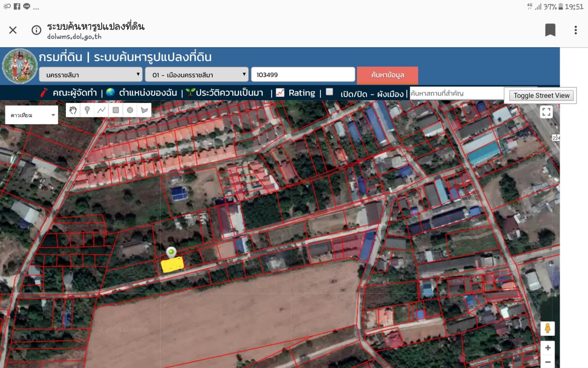
Task: Click the URL dolwms.dol.go.th
Action: click(x=74, y=37)
